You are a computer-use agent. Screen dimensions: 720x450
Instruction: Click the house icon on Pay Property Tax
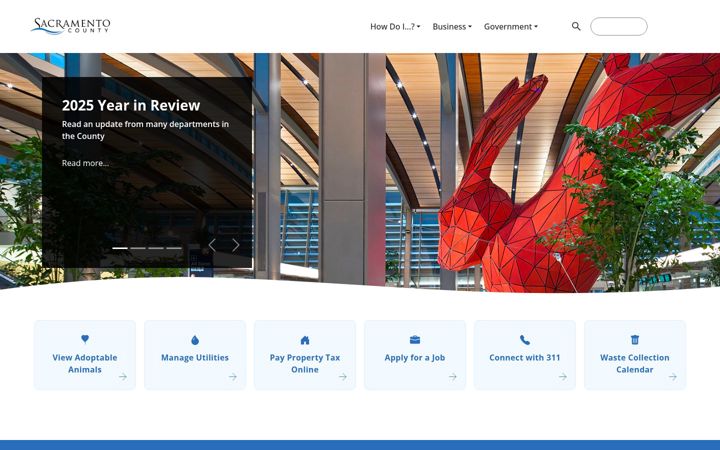[x=305, y=340]
